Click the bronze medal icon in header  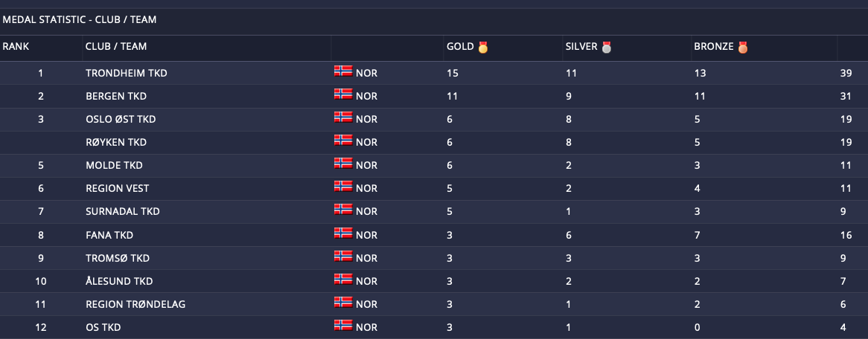(742, 48)
